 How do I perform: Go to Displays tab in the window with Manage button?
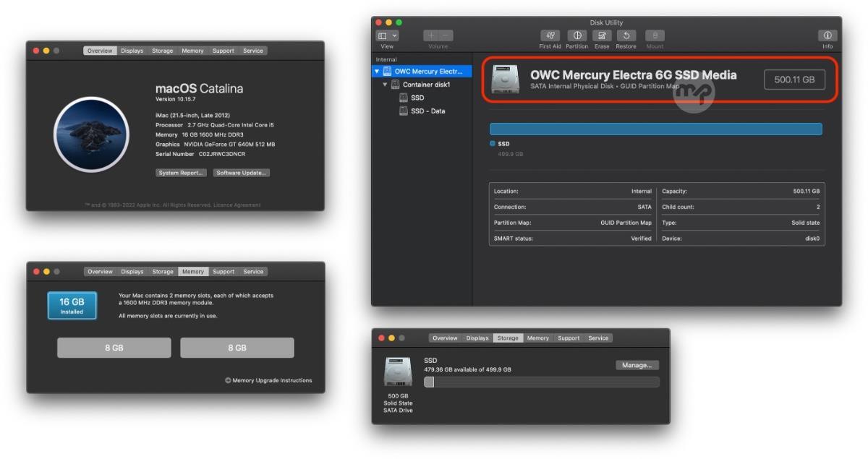point(477,338)
